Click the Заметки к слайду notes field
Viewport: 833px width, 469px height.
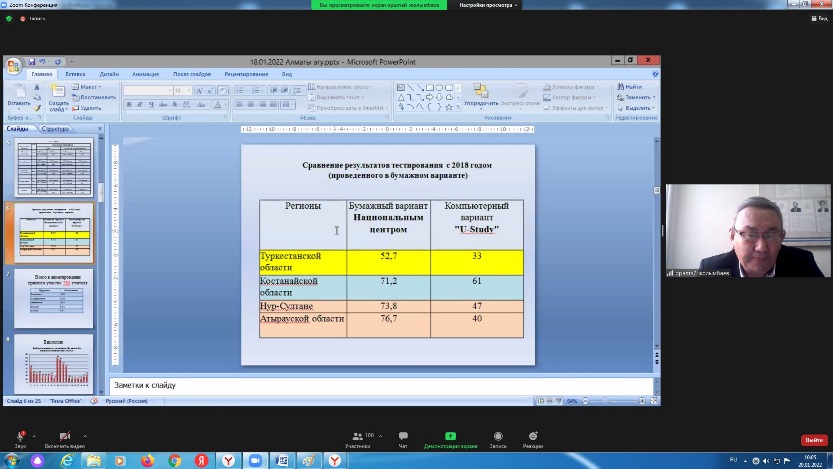380,385
